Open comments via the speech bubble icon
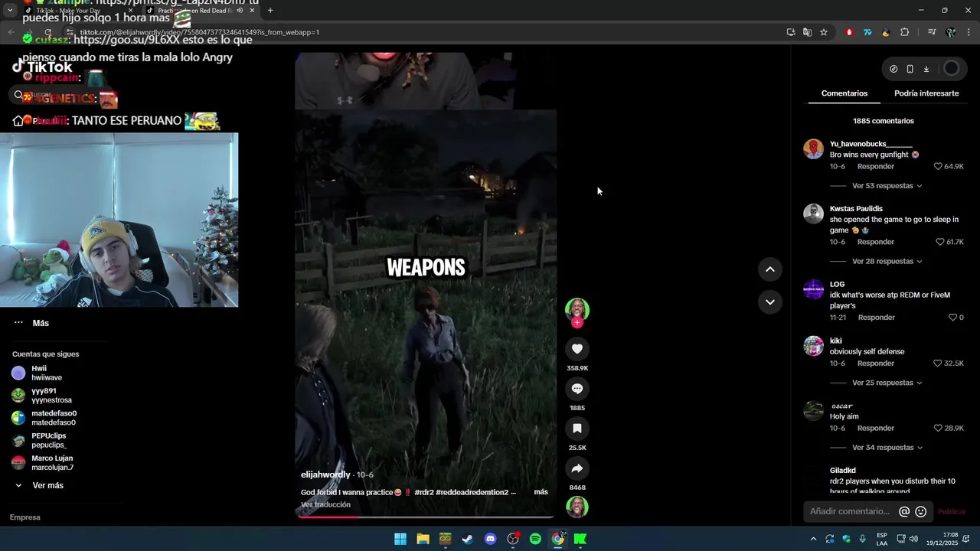The image size is (980, 551). pos(577,389)
